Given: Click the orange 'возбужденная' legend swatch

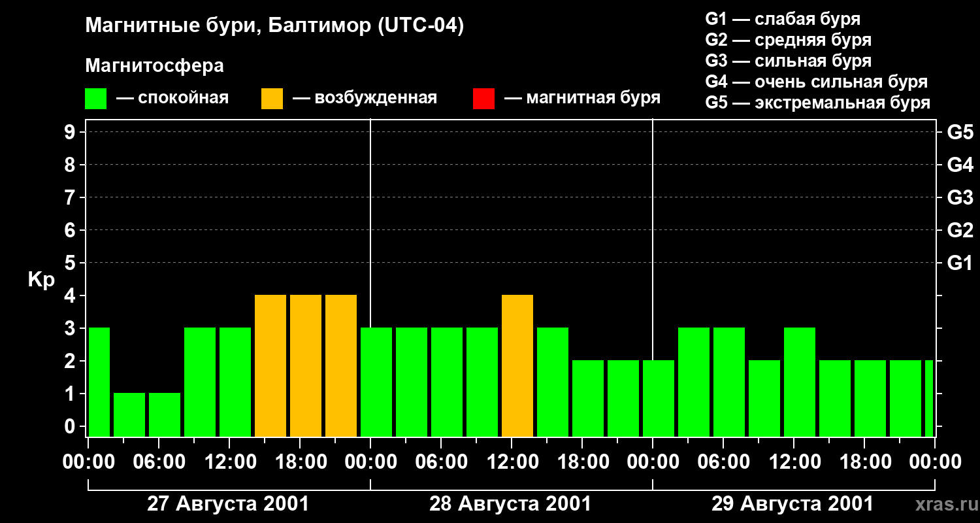Looking at the screenshot, I should [272, 99].
